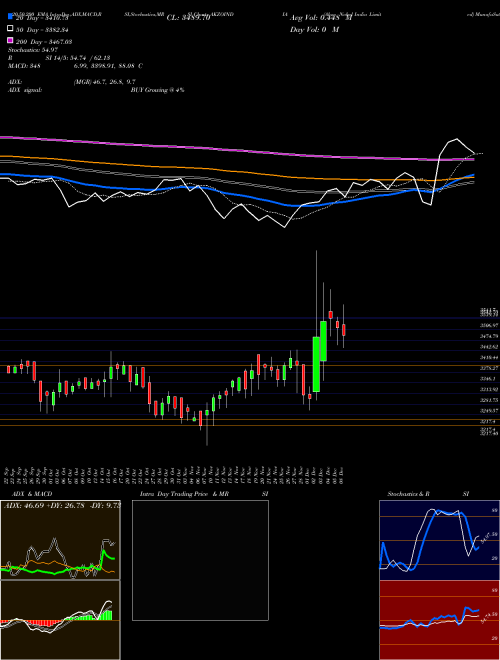
Task: Click the ADX & MACD panel title
Action: (32, 494)
